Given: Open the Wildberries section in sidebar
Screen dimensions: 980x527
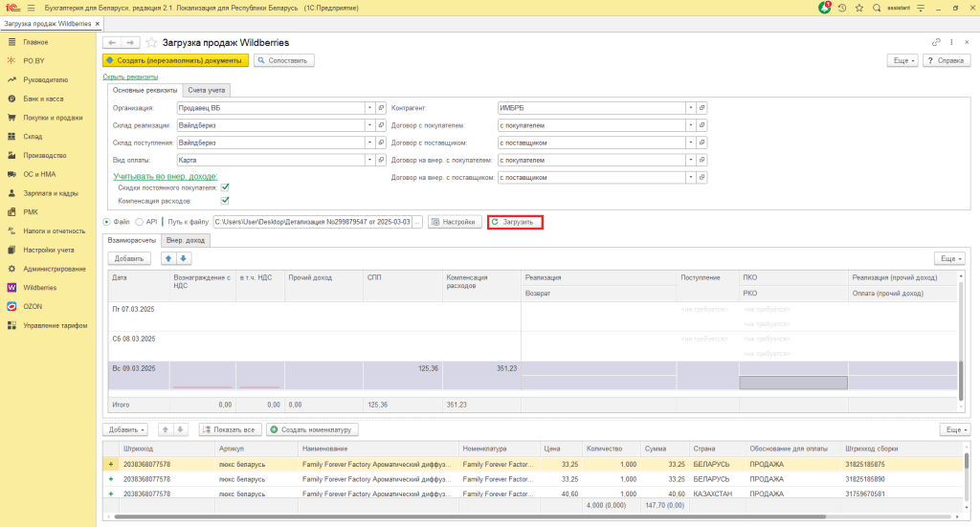Looking at the screenshot, I should coord(38,287).
